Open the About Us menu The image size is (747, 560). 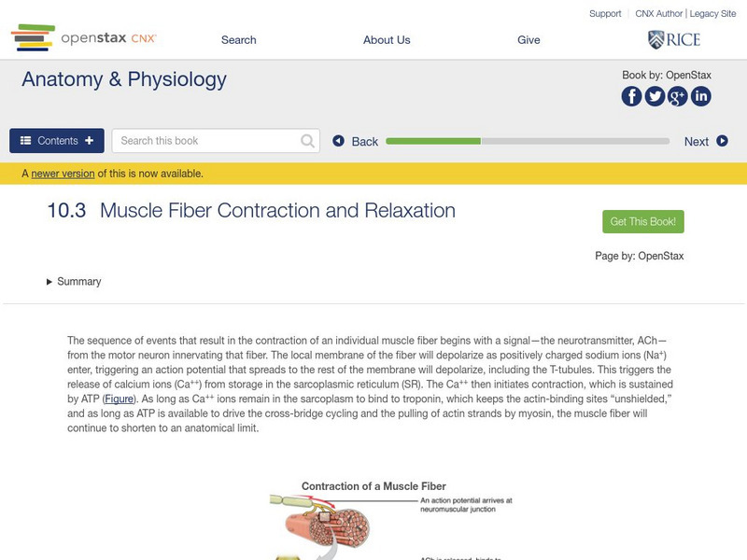point(387,40)
